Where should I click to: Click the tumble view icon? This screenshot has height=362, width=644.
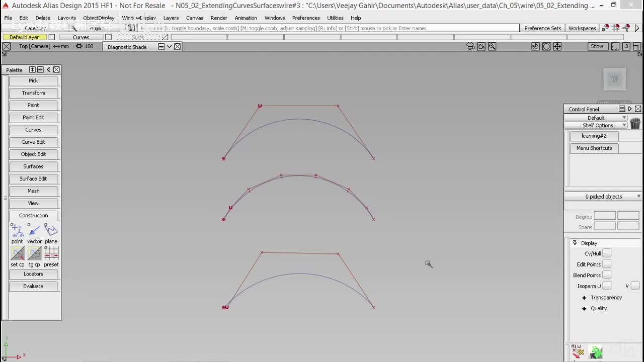click(x=535, y=46)
